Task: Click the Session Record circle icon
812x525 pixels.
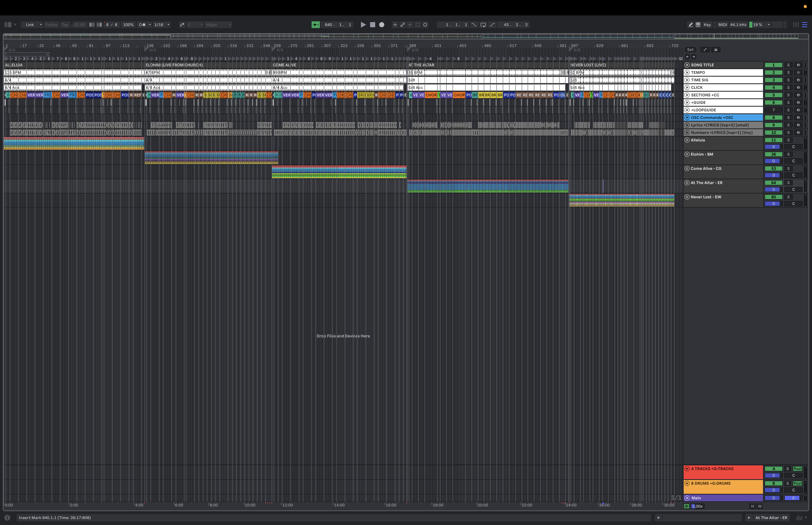Action: pyautogui.click(x=425, y=24)
